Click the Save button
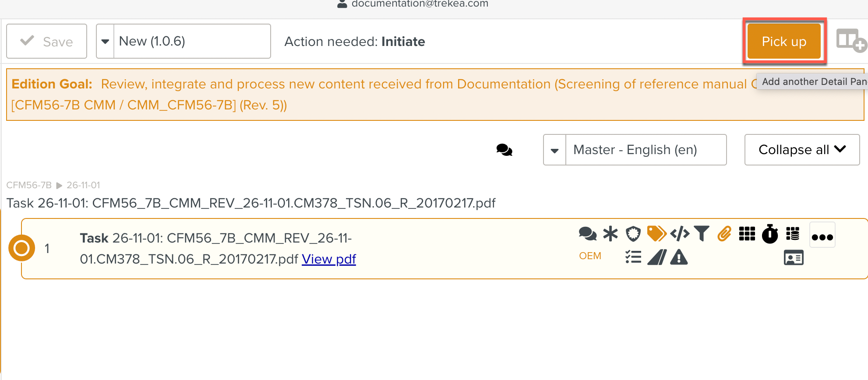 pos(47,41)
